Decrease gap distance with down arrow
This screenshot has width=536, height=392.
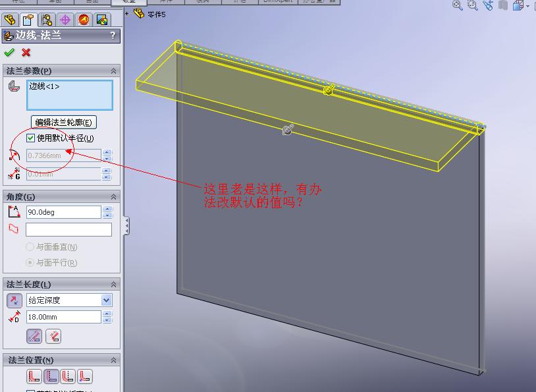[107, 177]
